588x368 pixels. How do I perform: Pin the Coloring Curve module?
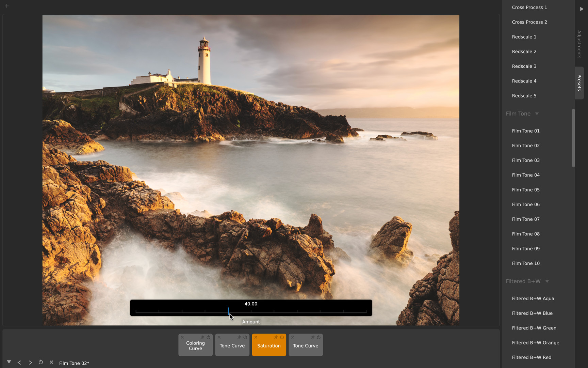click(202, 337)
